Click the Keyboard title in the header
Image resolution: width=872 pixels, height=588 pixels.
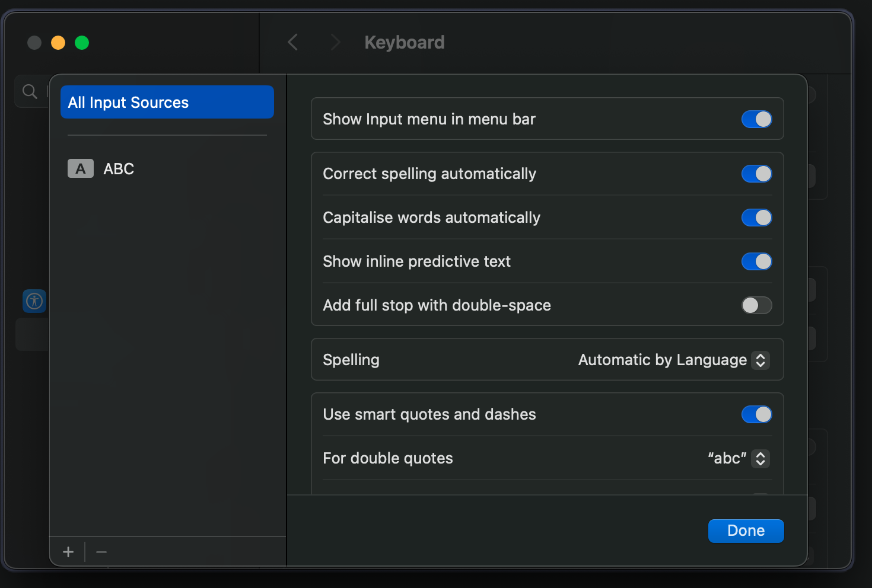point(404,42)
